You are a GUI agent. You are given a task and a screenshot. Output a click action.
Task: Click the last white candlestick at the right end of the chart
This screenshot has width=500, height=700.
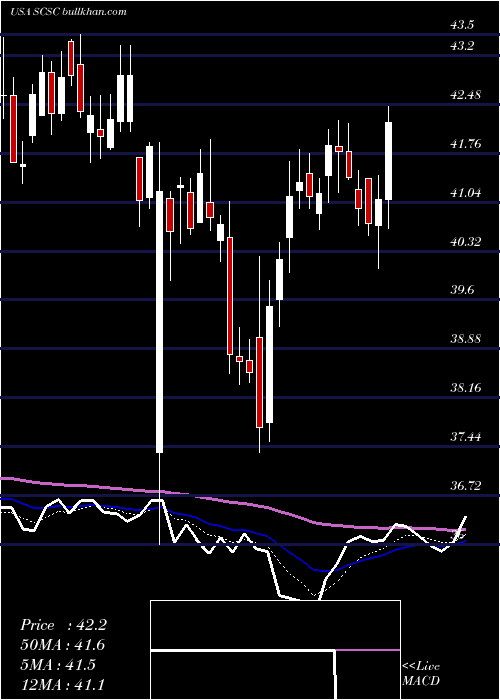tap(388, 161)
